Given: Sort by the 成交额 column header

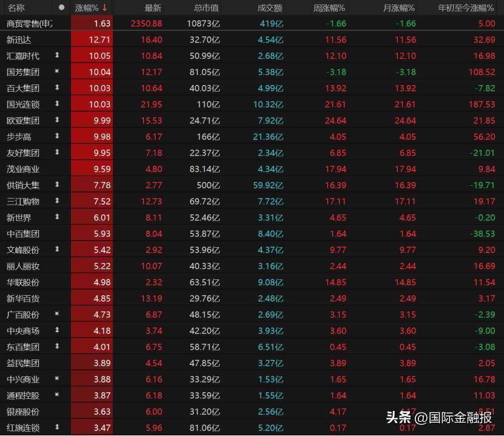Looking at the screenshot, I should 270,8.
